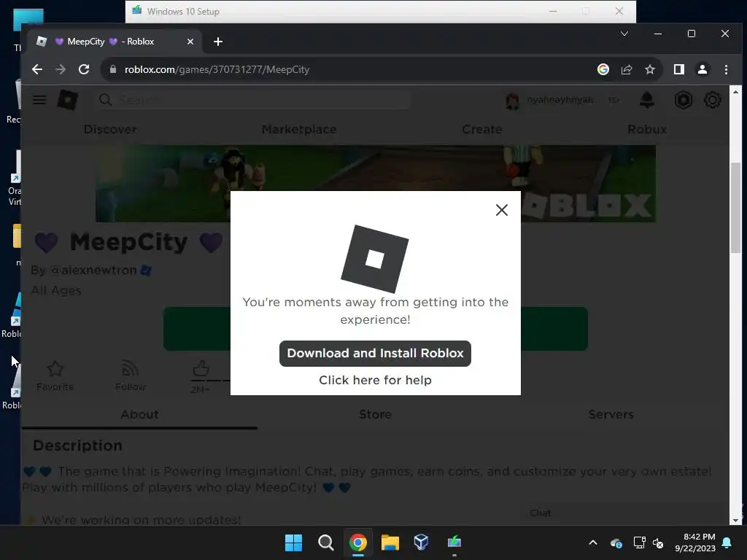
Task: Open Windows Setup taskbar icon
Action: (x=454, y=542)
